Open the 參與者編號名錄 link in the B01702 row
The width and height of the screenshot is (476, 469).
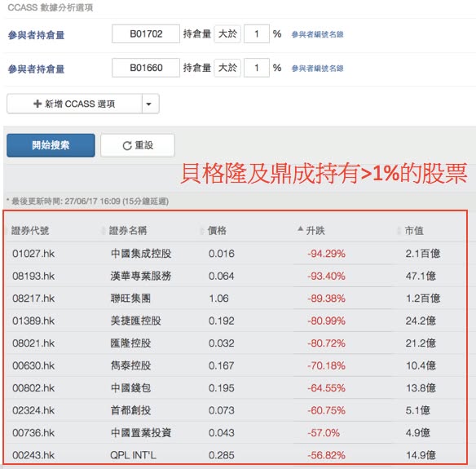click(x=318, y=34)
